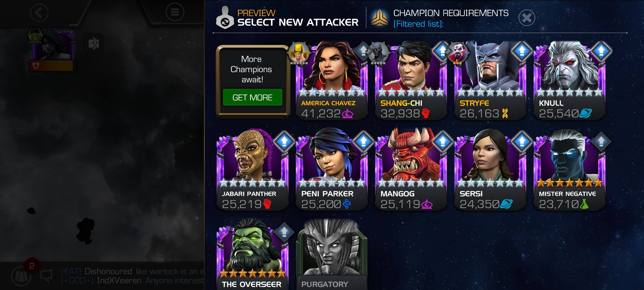Screen dimensions: 644x290
Task: Tap Jabari Panther's upgrade arrow icon
Action: pyautogui.click(x=284, y=141)
